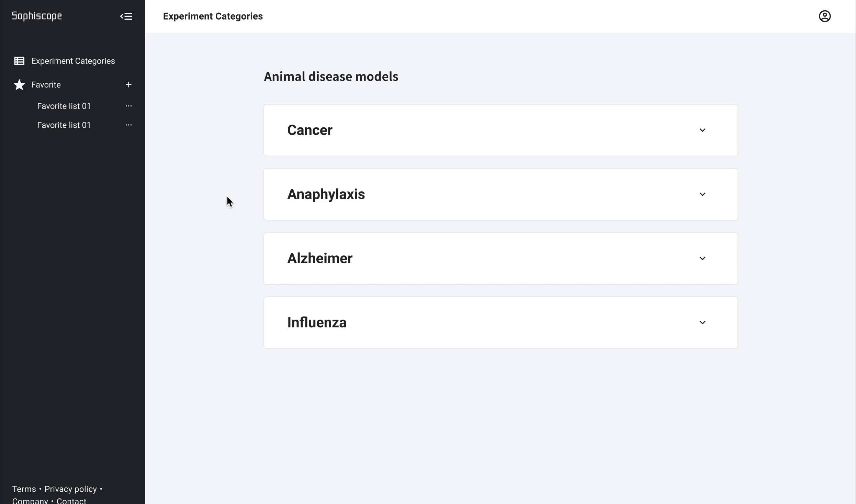Open the Privacy policy link

pos(71,489)
